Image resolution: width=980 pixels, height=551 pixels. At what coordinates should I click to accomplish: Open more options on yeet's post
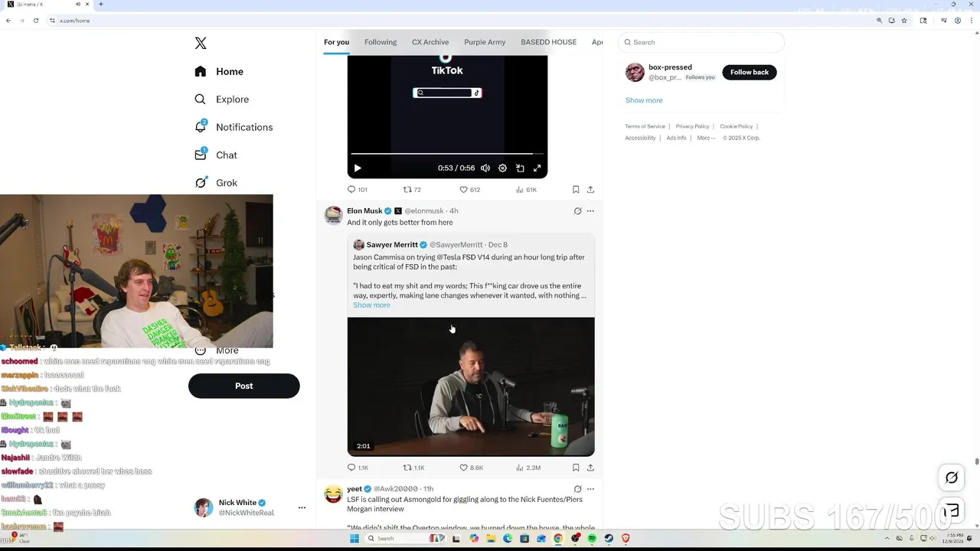tap(590, 488)
